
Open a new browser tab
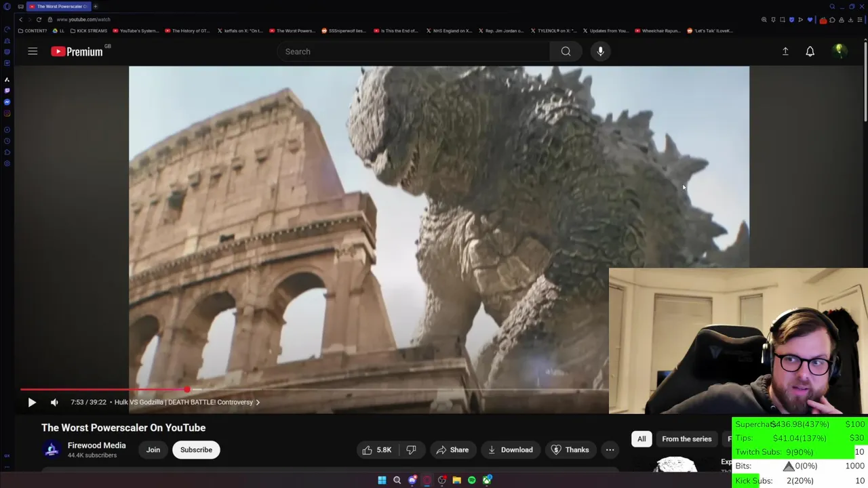click(96, 6)
